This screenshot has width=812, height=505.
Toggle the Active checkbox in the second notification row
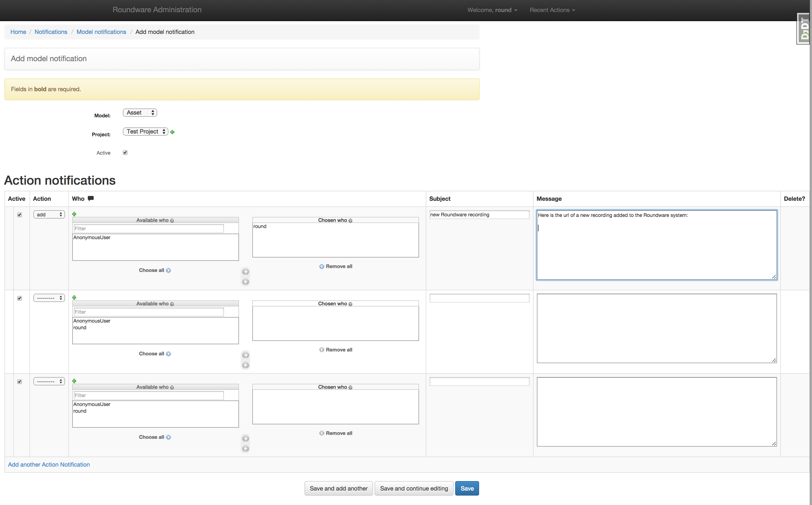pyautogui.click(x=19, y=298)
